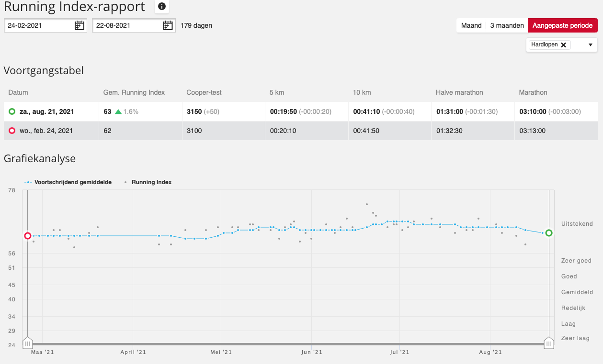
Task: Expand the sport type dropdown arrow
Action: pyautogui.click(x=590, y=45)
